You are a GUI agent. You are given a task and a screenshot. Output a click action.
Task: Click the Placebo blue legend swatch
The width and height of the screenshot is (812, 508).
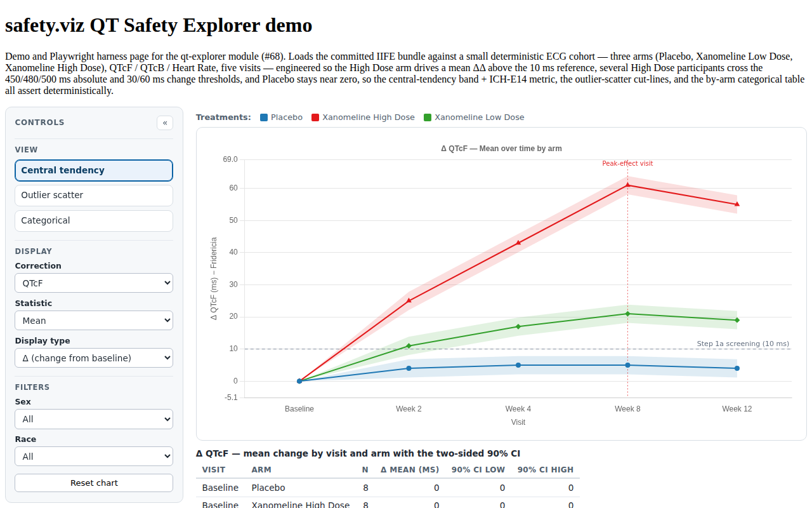tap(264, 117)
